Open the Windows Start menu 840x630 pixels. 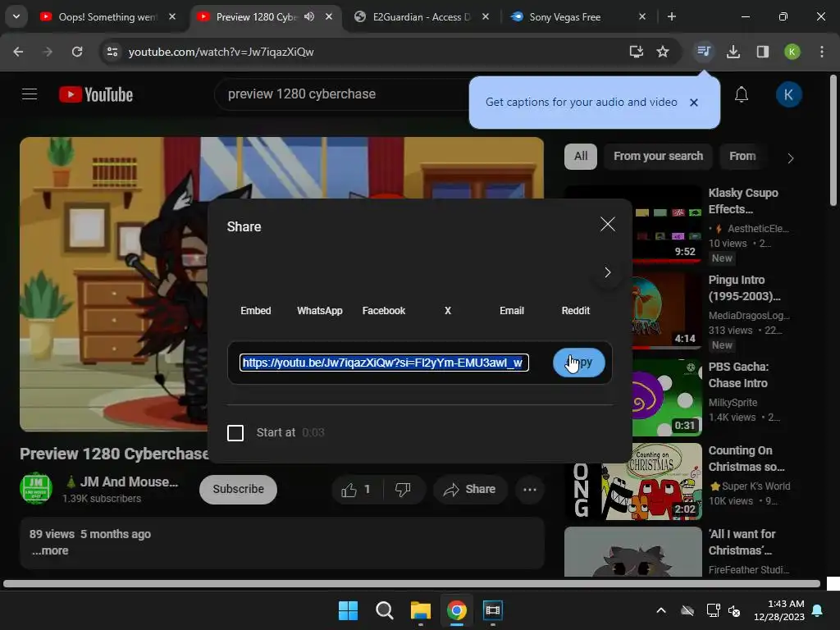point(348,610)
